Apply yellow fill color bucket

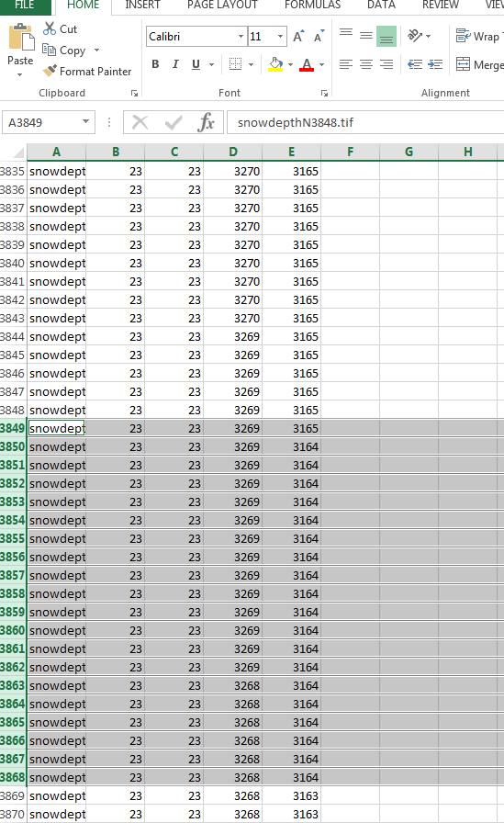pyautogui.click(x=275, y=64)
